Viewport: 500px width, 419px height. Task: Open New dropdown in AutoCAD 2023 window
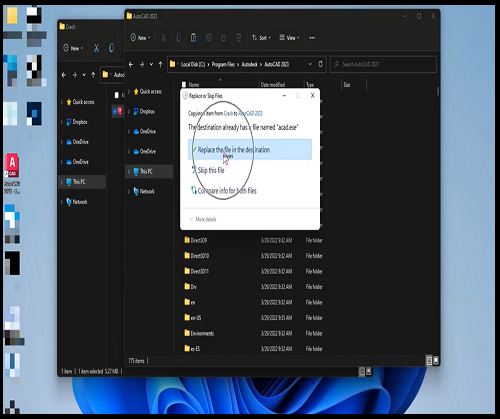140,38
